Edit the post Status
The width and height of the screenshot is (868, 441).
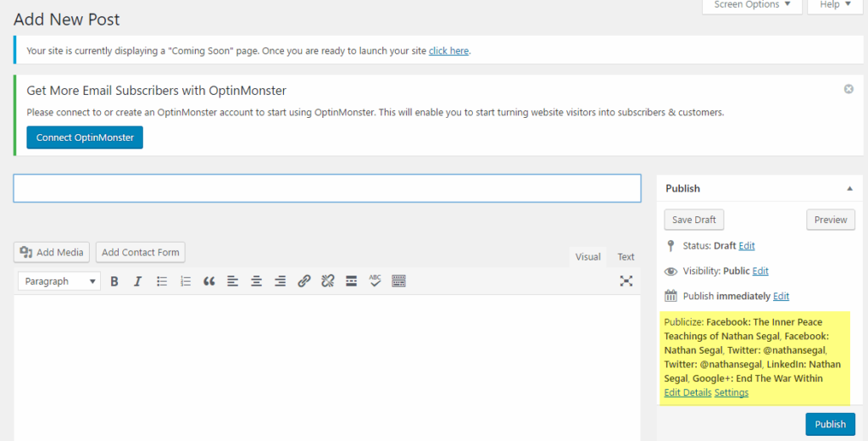(x=746, y=245)
